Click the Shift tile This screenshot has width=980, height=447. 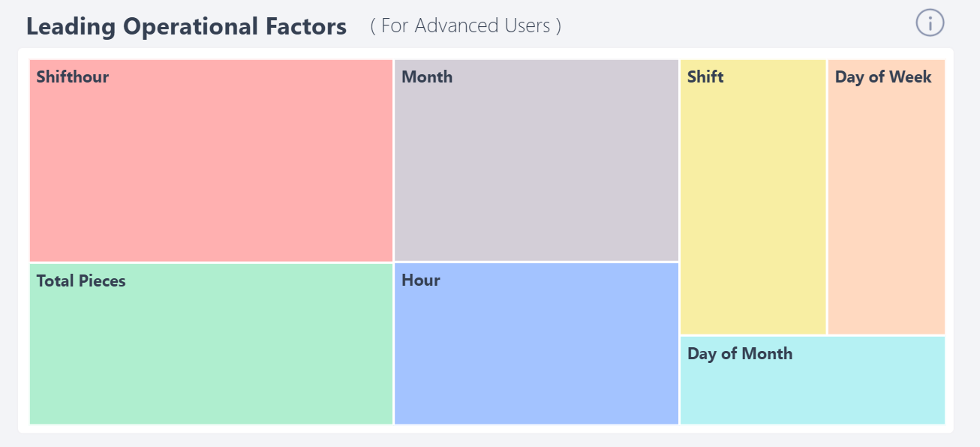pos(751,195)
